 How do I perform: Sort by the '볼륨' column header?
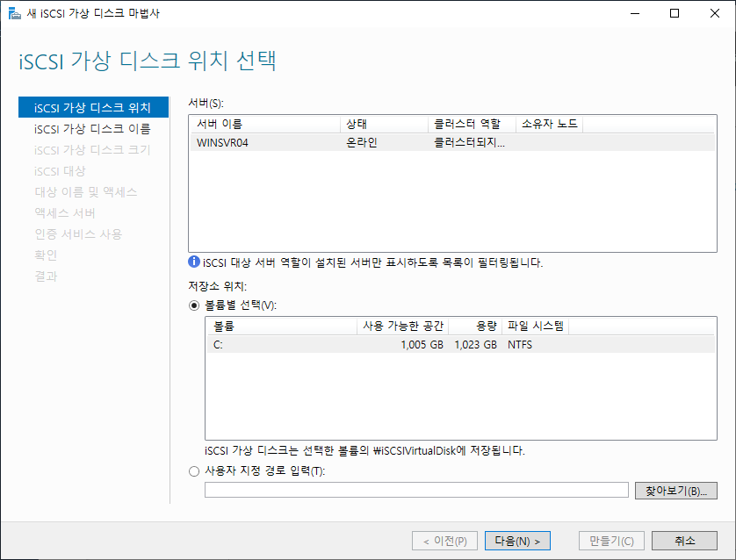pos(282,326)
